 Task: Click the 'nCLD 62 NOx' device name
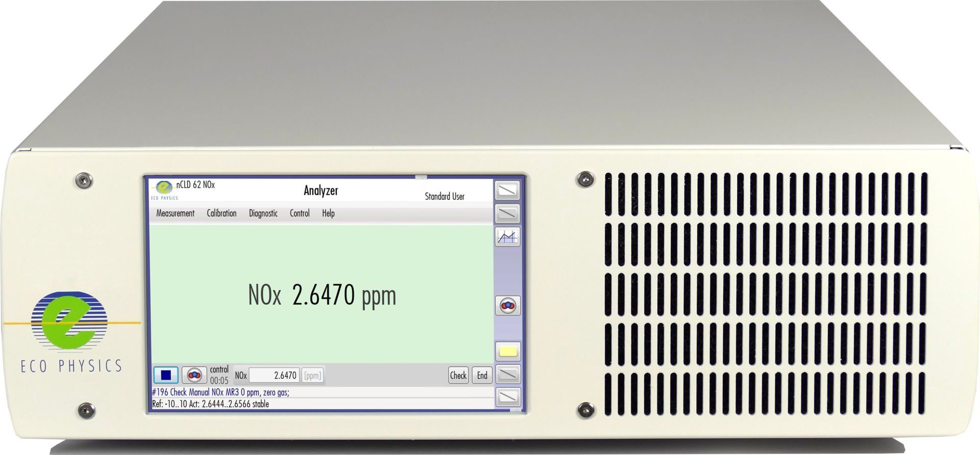[x=195, y=185]
